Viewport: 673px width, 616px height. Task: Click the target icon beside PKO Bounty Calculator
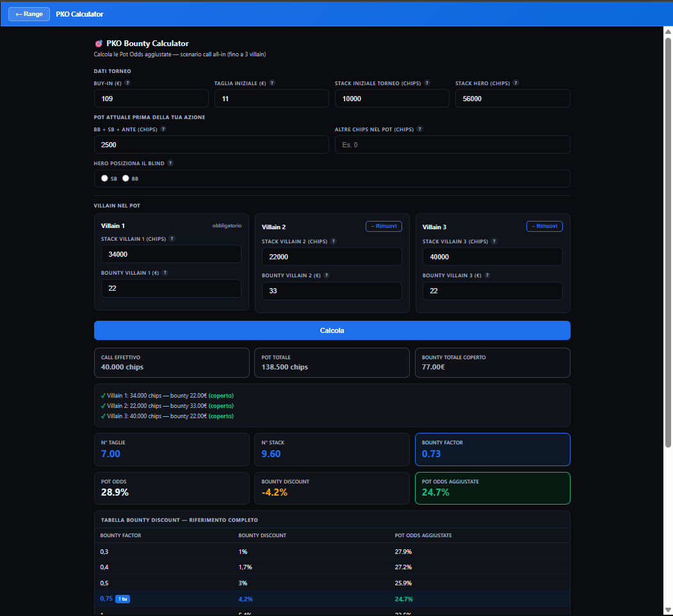[x=99, y=44]
